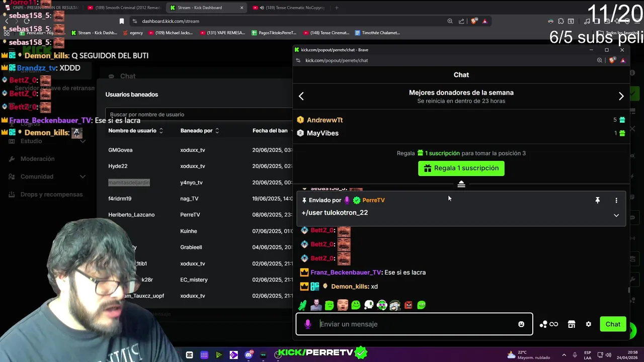Insert the white ghost-like emote
Image resolution: width=644 pixels, height=362 pixels.
point(369,305)
